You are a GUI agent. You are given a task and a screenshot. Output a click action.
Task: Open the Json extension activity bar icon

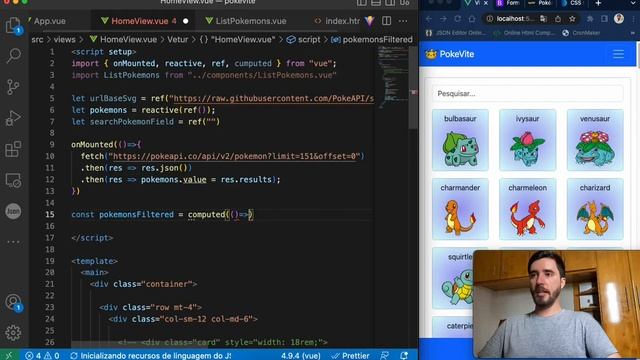13,211
